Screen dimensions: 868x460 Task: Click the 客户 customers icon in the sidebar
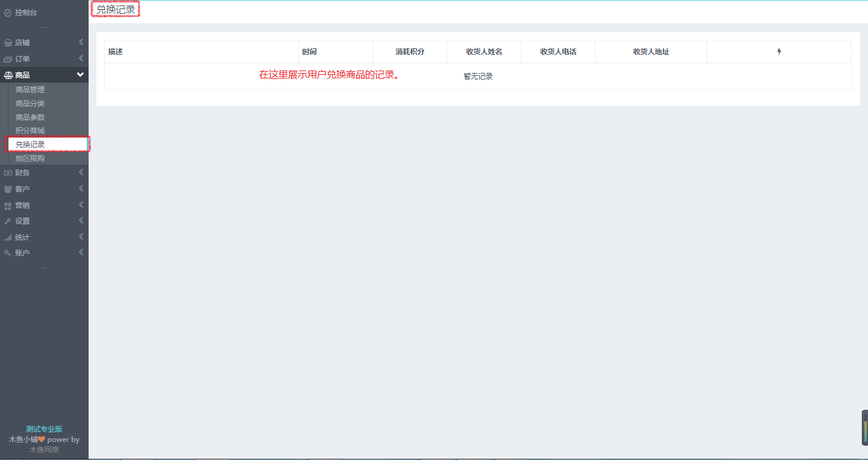coord(7,188)
